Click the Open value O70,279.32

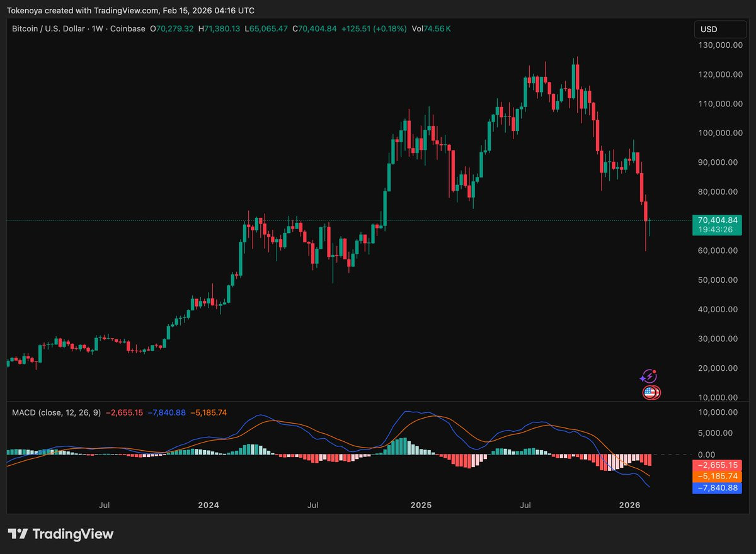coord(171,28)
